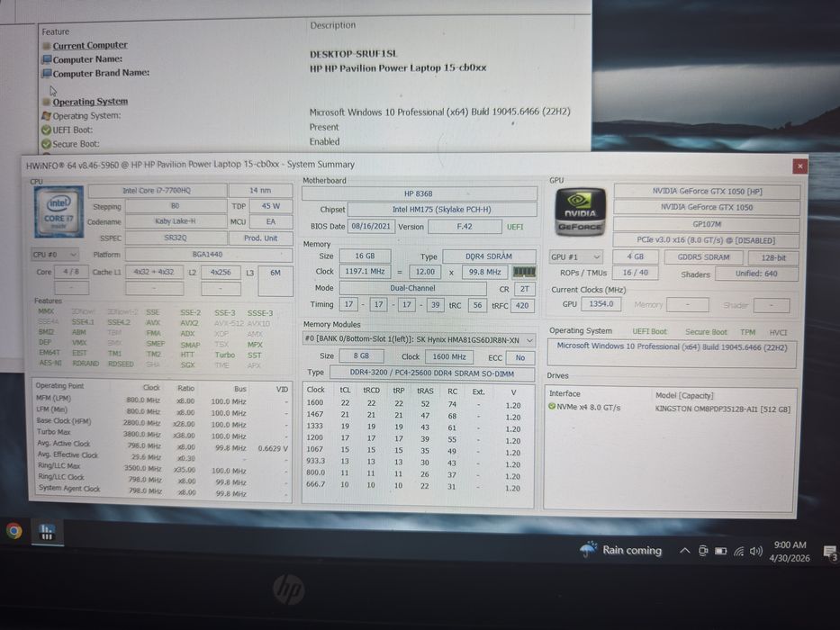
Task: Click the 128-bit bus width field
Action: pos(773,257)
